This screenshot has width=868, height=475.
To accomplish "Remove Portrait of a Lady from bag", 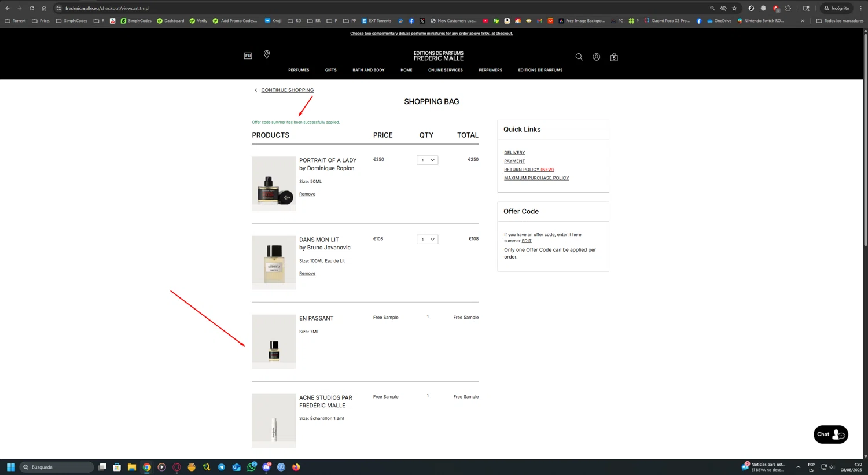I will (x=307, y=194).
